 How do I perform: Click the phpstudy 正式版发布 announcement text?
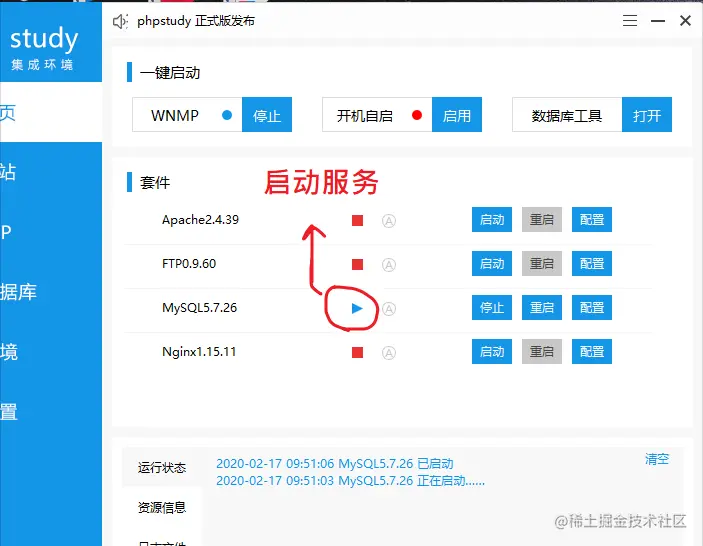pos(196,21)
